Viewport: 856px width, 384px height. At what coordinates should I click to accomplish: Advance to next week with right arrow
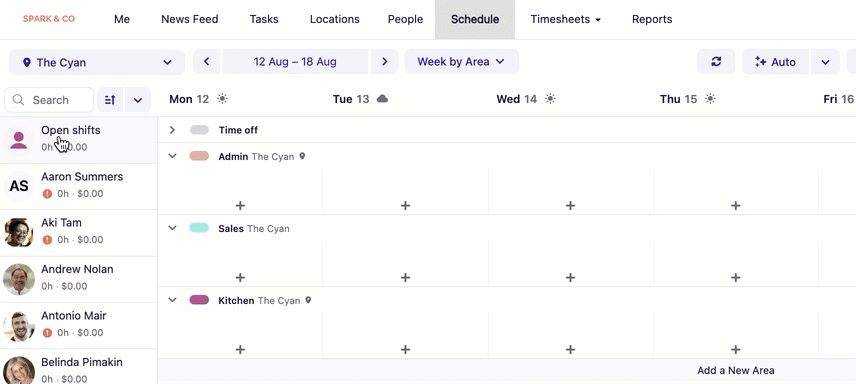click(385, 62)
